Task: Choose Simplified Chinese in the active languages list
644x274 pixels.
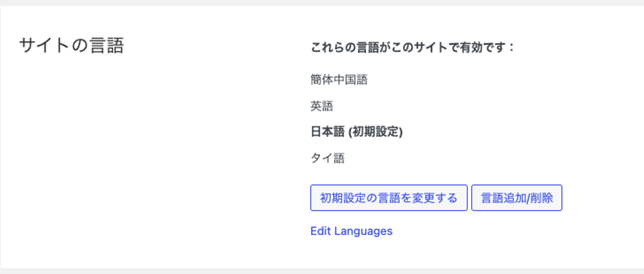Action: tap(339, 80)
